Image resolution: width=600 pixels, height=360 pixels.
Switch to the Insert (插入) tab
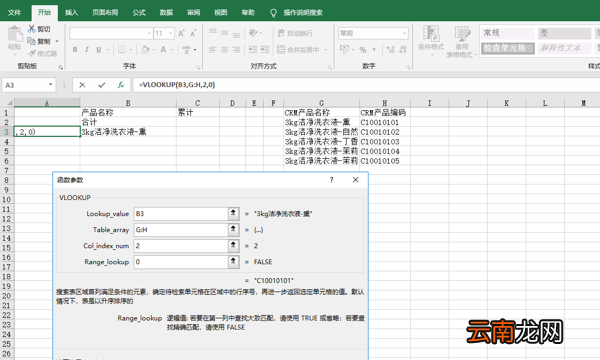[x=72, y=12]
